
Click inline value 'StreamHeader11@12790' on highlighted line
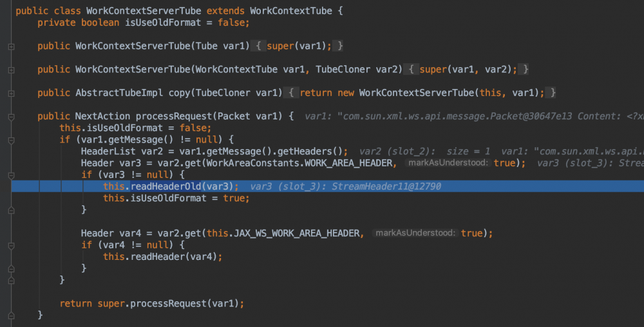coord(386,186)
